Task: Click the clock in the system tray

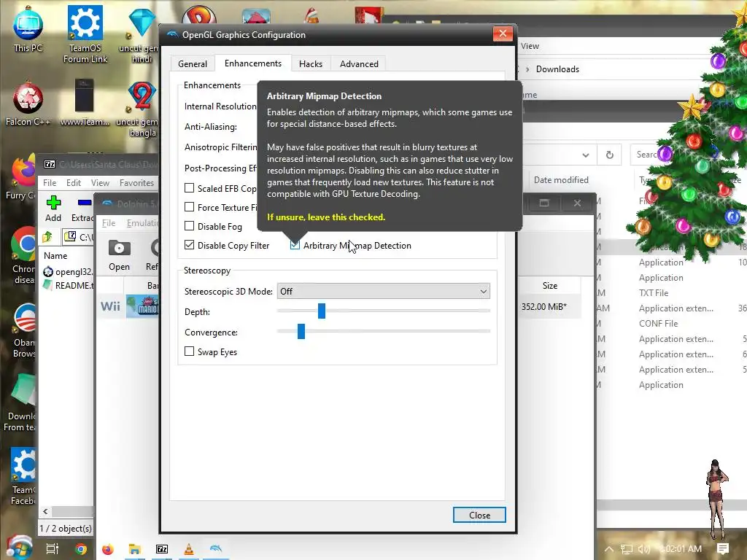Action: click(x=682, y=549)
